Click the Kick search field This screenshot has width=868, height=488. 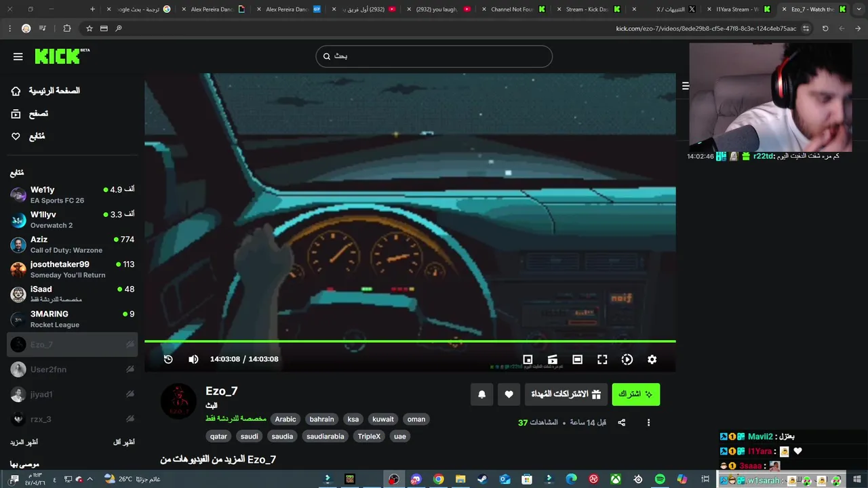click(434, 56)
